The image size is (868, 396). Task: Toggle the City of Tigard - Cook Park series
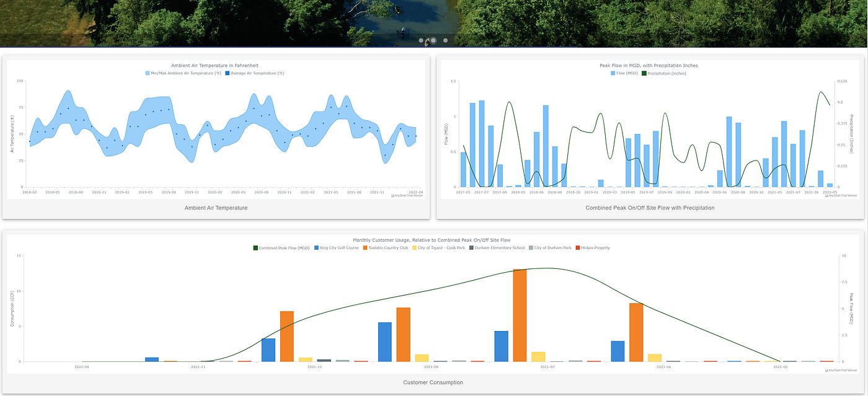click(x=414, y=246)
